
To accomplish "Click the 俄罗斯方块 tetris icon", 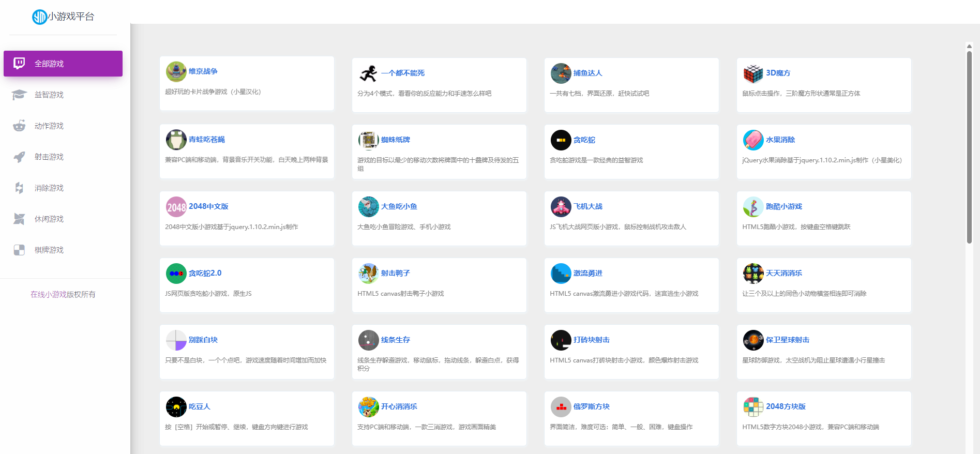I will tap(561, 407).
